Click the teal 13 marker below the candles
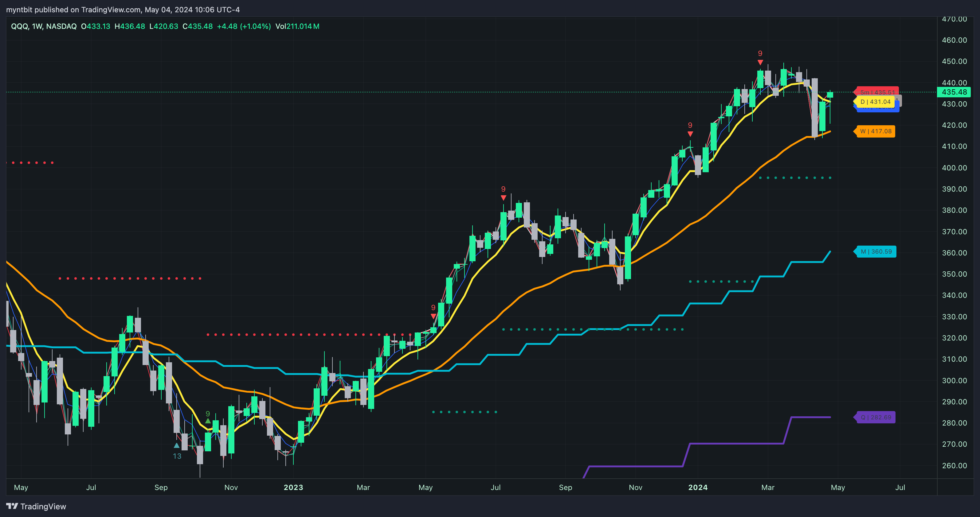980x517 pixels. tap(177, 452)
